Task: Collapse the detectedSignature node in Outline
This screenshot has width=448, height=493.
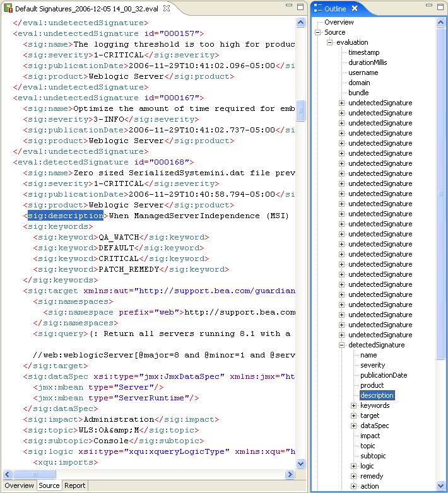Action: [x=341, y=345]
